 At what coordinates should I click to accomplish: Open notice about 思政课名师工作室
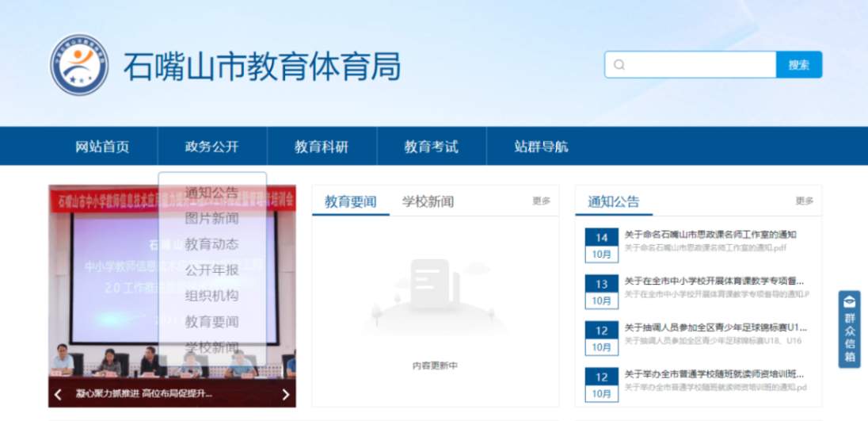tap(710, 235)
